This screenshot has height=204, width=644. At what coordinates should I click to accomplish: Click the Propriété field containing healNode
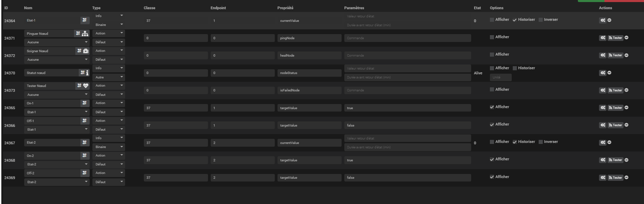(x=309, y=56)
